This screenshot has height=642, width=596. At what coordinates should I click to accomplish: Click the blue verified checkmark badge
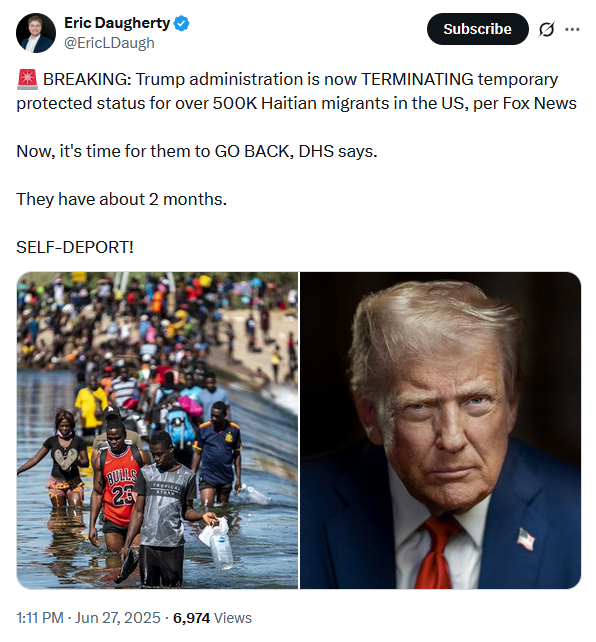182,23
